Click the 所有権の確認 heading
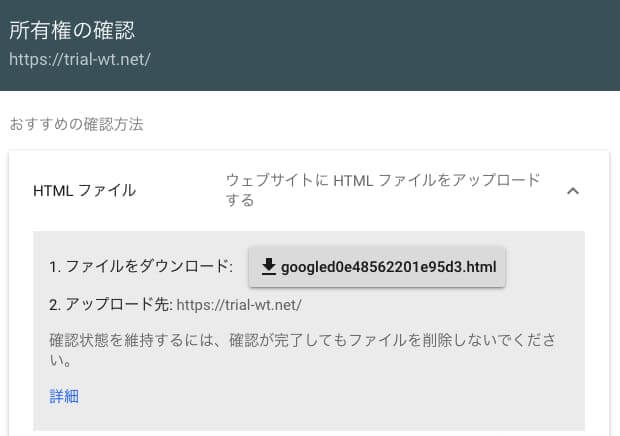 72,30
